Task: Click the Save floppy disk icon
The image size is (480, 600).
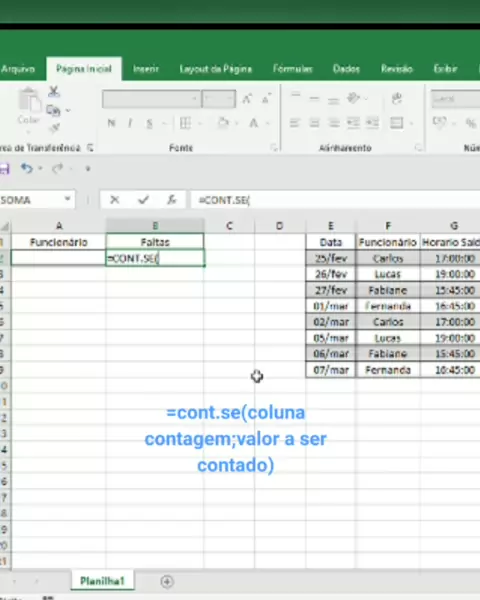Action: 4,169
